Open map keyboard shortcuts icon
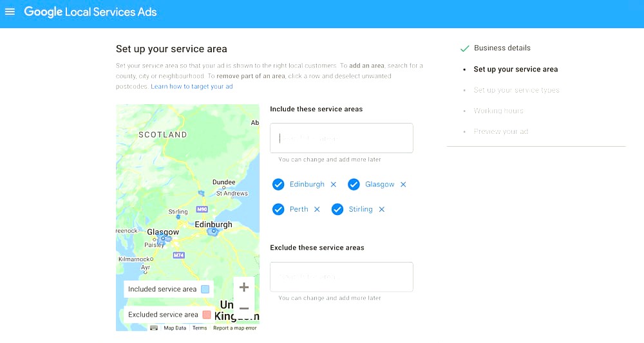Viewport: 644px width, 343px height. 154,328
